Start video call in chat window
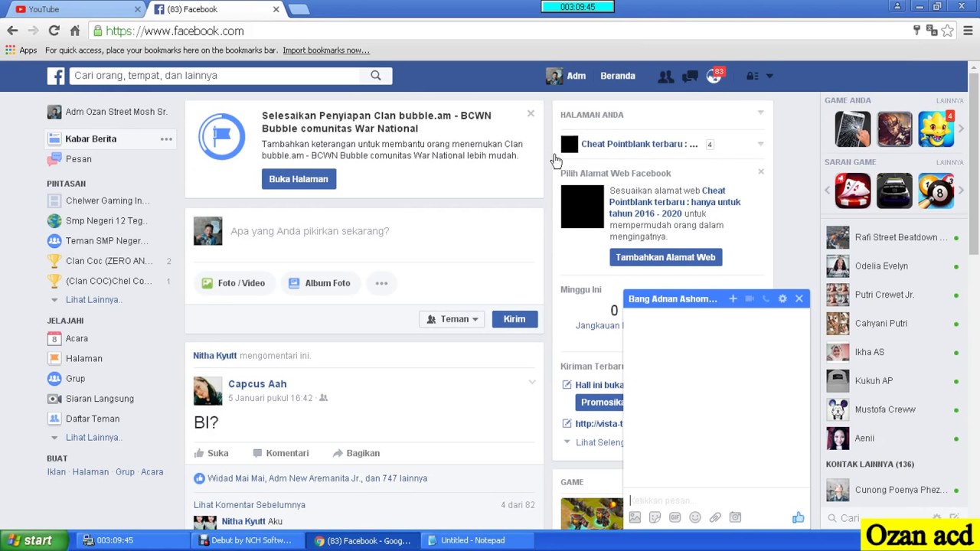 [750, 298]
